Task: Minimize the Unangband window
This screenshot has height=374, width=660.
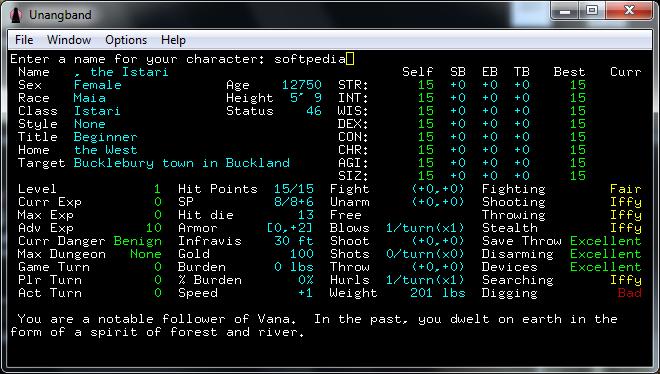Action: pos(565,11)
